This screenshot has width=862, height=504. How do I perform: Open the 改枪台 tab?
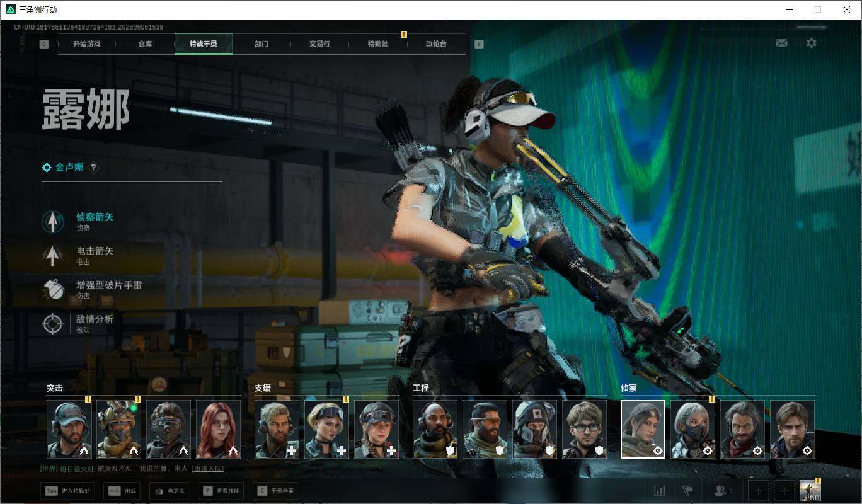click(x=436, y=44)
